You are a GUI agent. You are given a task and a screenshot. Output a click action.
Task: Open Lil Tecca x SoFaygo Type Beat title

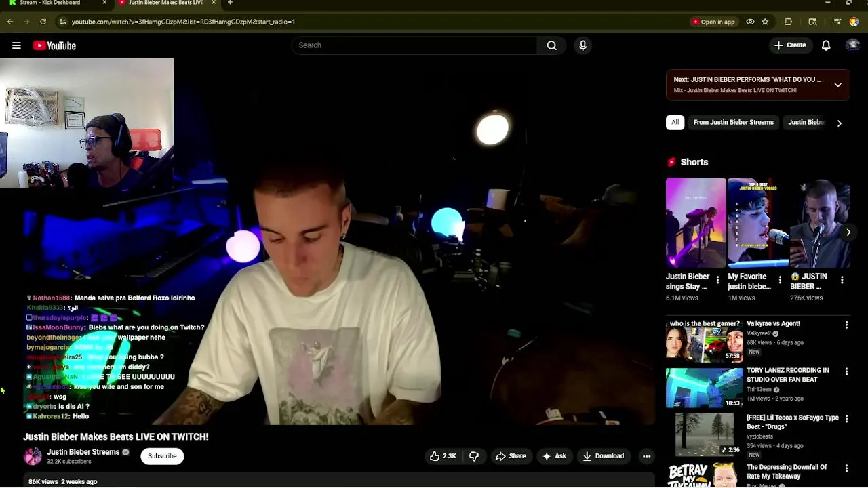793,422
